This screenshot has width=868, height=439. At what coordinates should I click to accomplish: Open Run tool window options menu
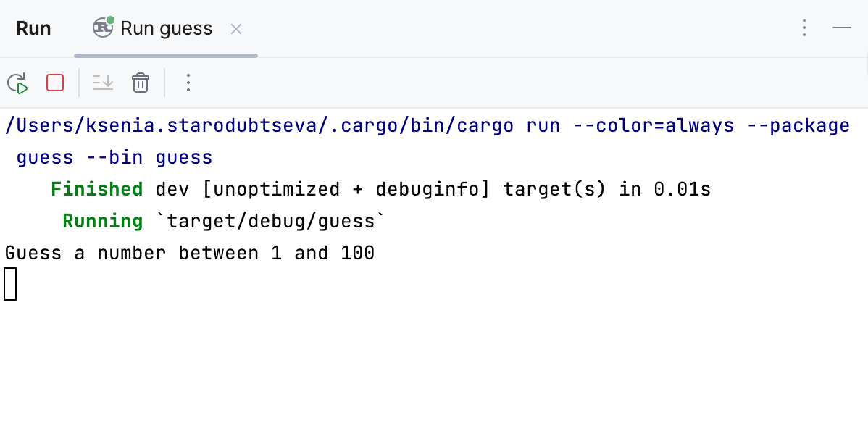click(804, 28)
